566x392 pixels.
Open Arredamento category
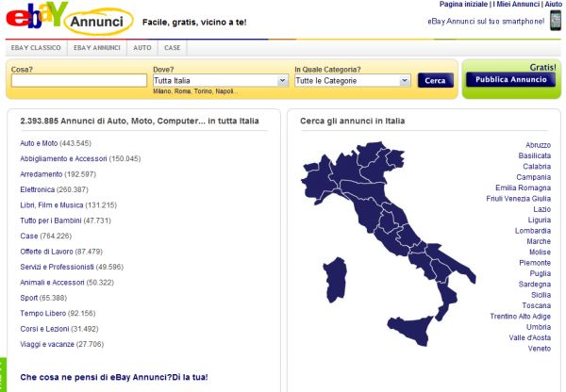(x=42, y=174)
